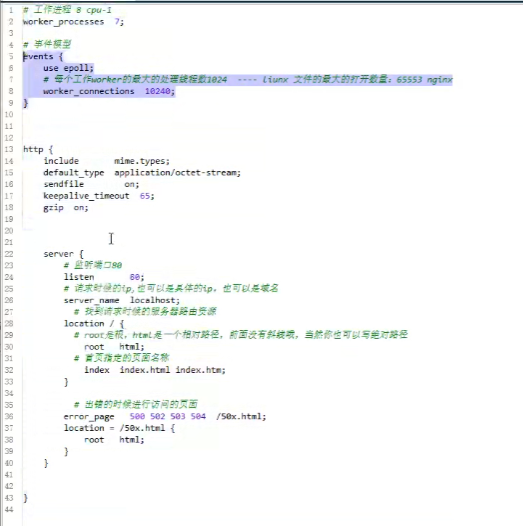Click the value 7 after worker_processes

pos(117,21)
